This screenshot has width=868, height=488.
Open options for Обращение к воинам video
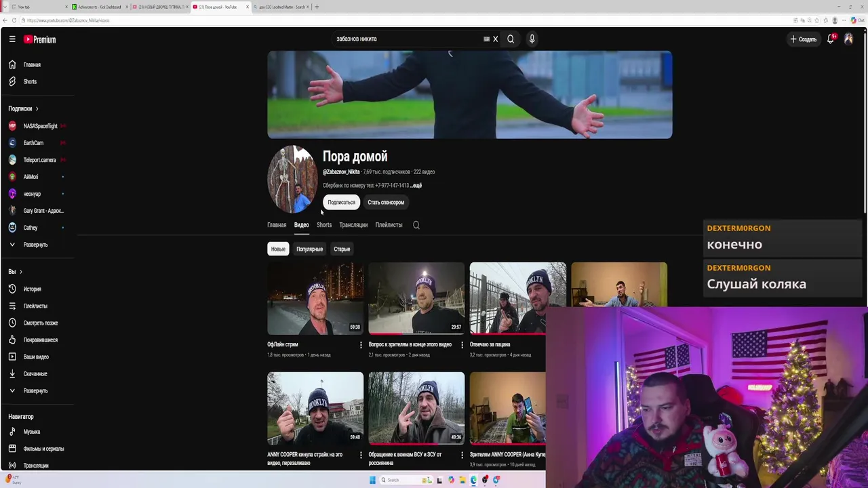click(x=462, y=455)
